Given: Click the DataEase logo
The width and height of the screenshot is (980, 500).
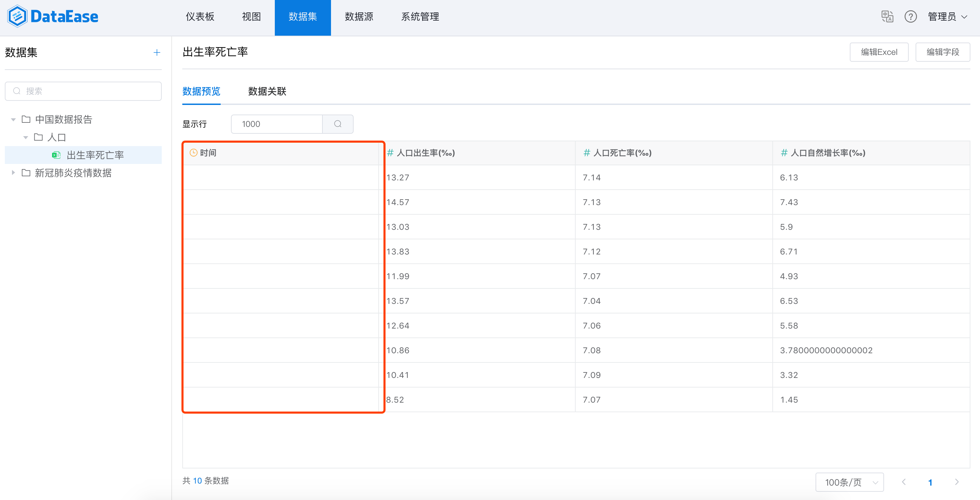Looking at the screenshot, I should (52, 16).
